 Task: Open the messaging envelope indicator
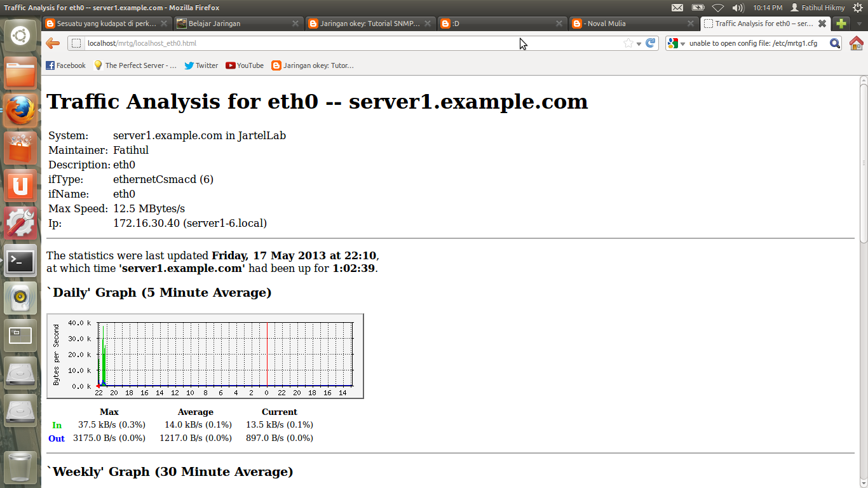[x=677, y=8]
